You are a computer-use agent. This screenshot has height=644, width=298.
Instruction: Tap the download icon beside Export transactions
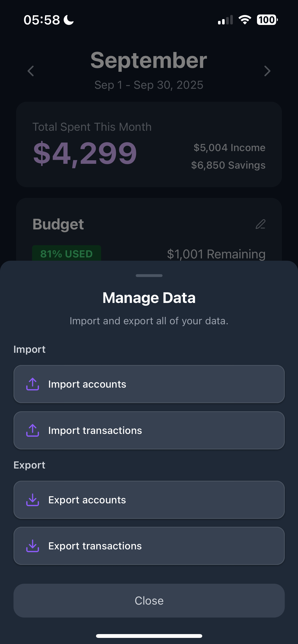[33, 546]
